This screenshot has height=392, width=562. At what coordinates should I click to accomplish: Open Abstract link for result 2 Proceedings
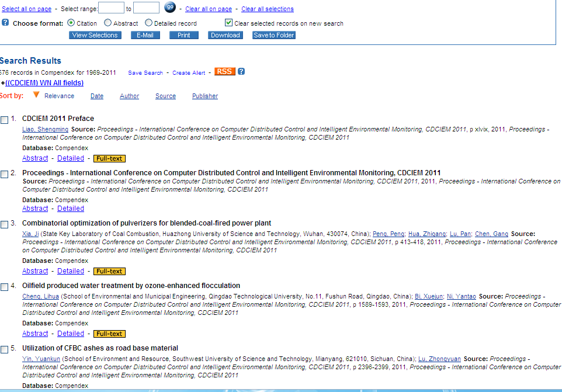click(x=35, y=208)
